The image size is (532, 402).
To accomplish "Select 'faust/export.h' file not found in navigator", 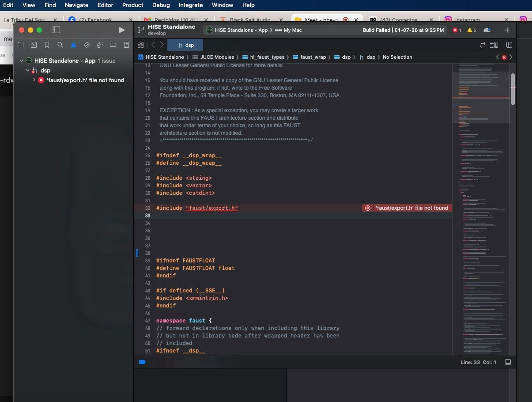I will 85,80.
